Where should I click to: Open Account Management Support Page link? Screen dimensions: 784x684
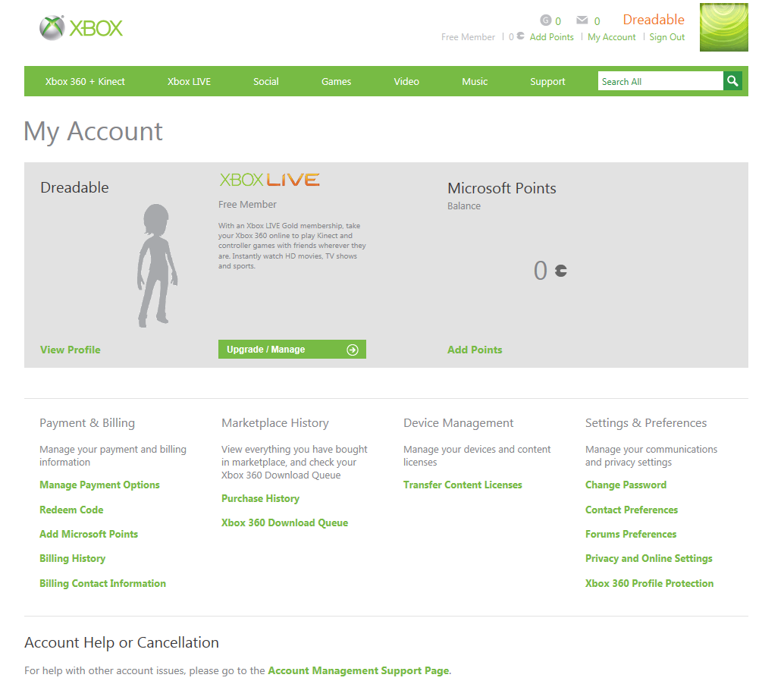[359, 671]
